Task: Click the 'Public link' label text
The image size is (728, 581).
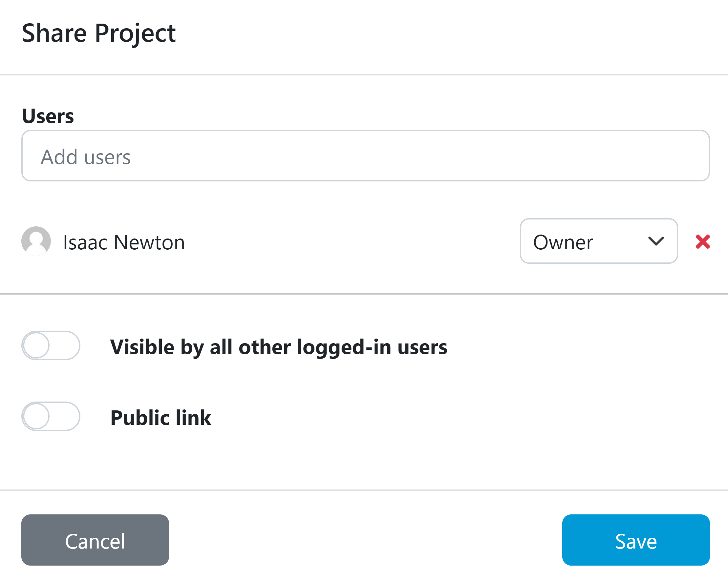Action: coord(161,418)
